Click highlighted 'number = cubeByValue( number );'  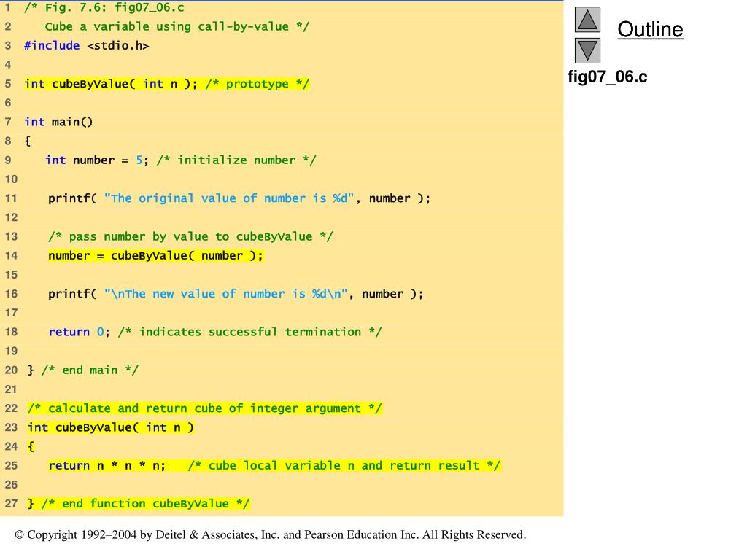coord(155,256)
